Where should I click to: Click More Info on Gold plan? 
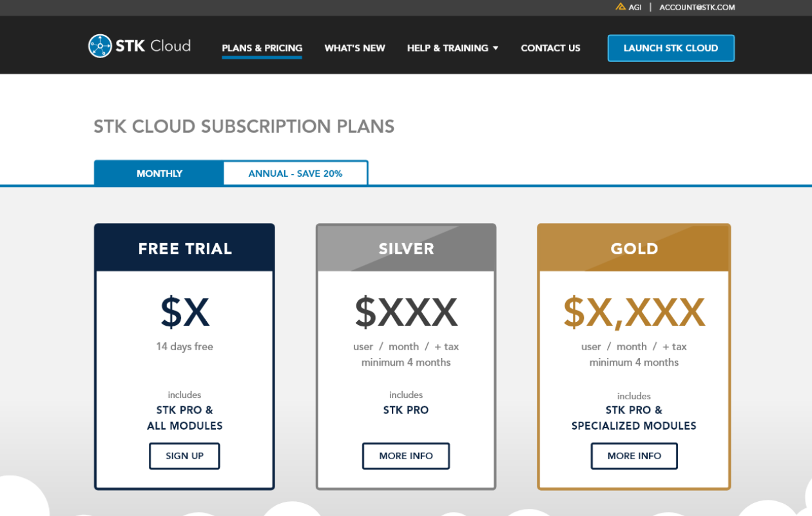coord(634,456)
